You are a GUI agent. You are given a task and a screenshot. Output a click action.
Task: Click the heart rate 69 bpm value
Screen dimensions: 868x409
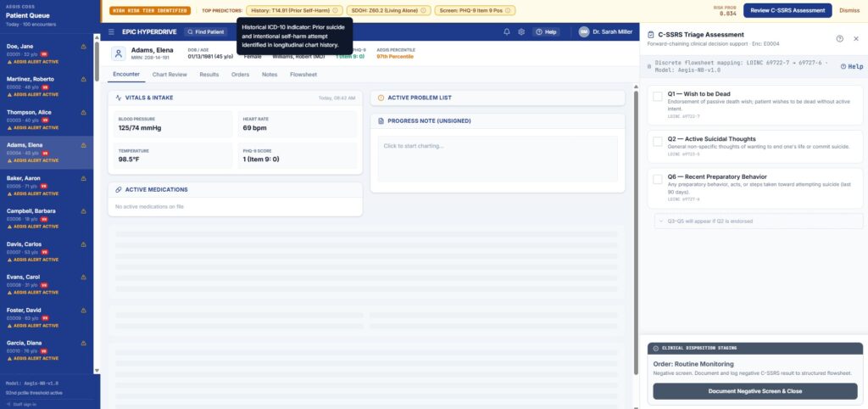(x=254, y=128)
